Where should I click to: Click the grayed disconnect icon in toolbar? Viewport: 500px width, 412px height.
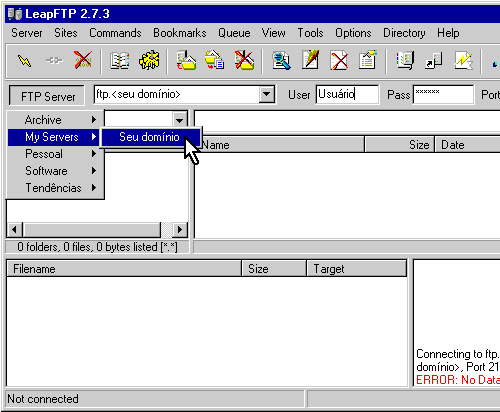54,61
